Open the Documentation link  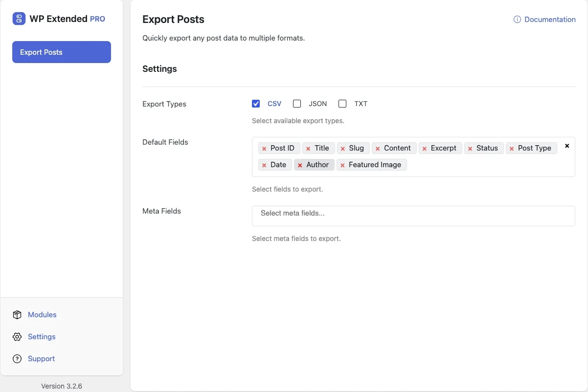click(550, 20)
